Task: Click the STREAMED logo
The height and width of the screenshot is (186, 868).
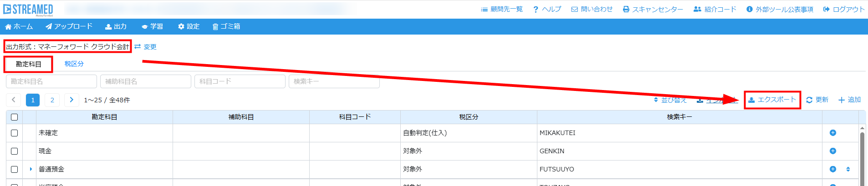Action: pos(28,9)
